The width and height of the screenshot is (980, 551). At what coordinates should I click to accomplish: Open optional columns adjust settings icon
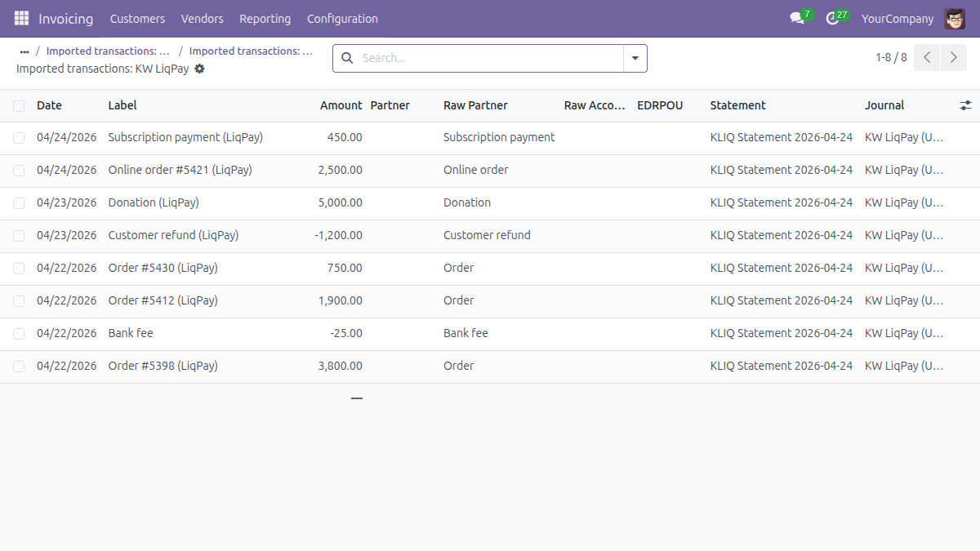pyautogui.click(x=966, y=105)
